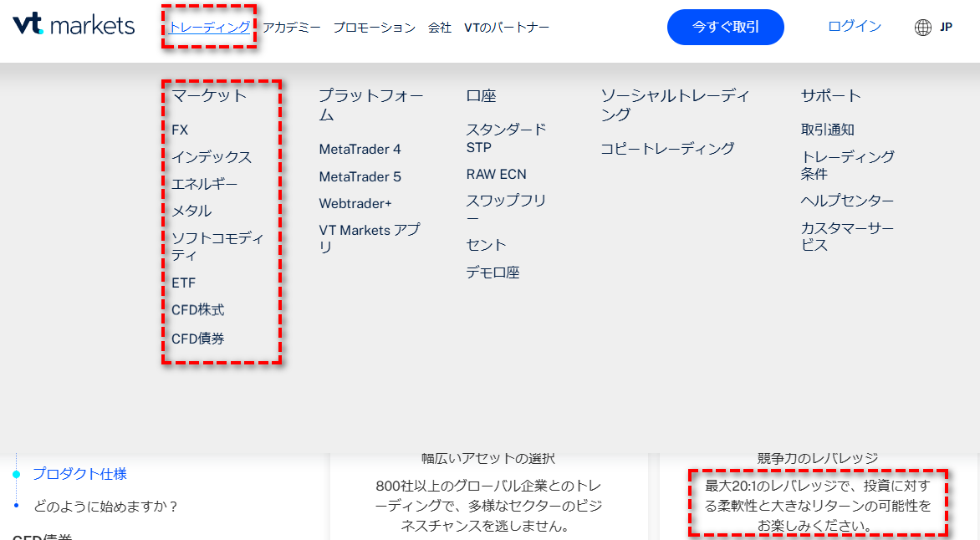Open MetaTrader 5 platform page

coord(360,177)
